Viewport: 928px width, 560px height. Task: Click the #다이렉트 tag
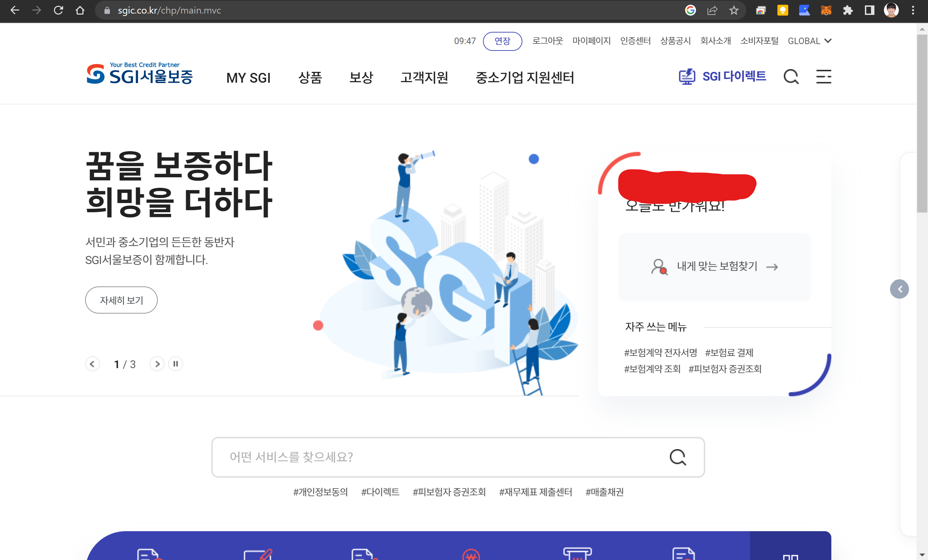[x=380, y=492]
